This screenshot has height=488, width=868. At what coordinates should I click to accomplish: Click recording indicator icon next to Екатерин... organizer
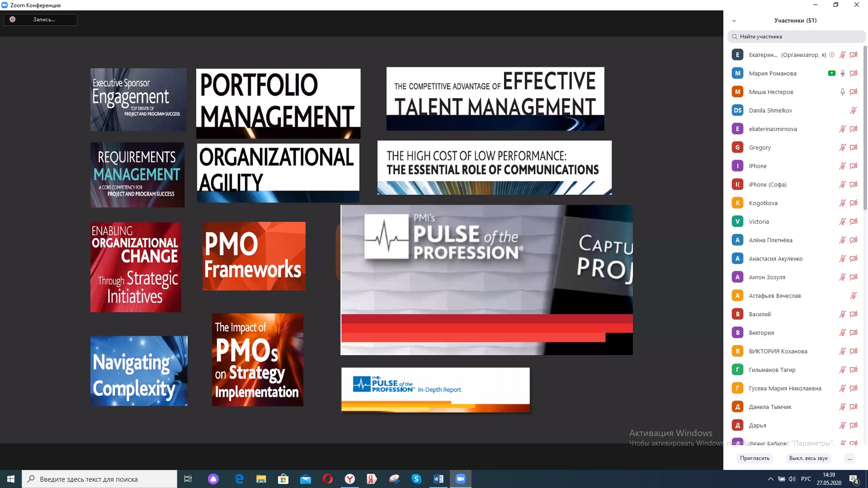point(832,55)
